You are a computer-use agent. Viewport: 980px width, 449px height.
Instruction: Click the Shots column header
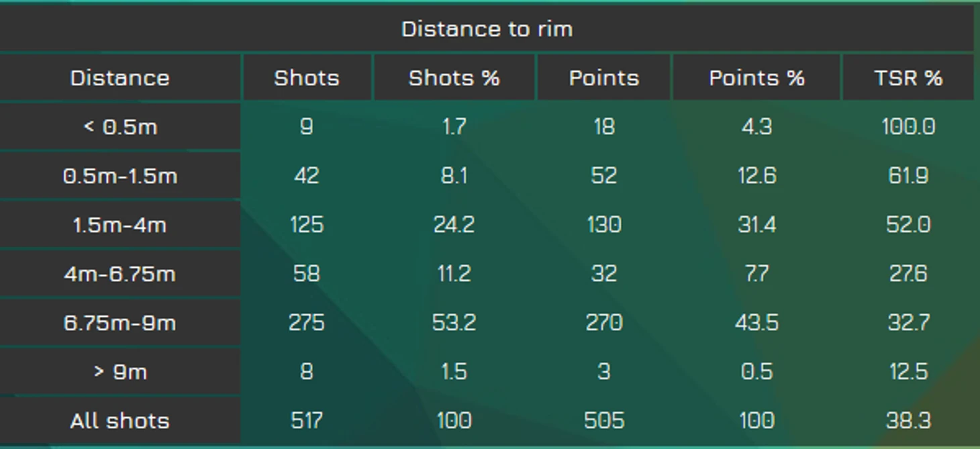[x=307, y=78]
